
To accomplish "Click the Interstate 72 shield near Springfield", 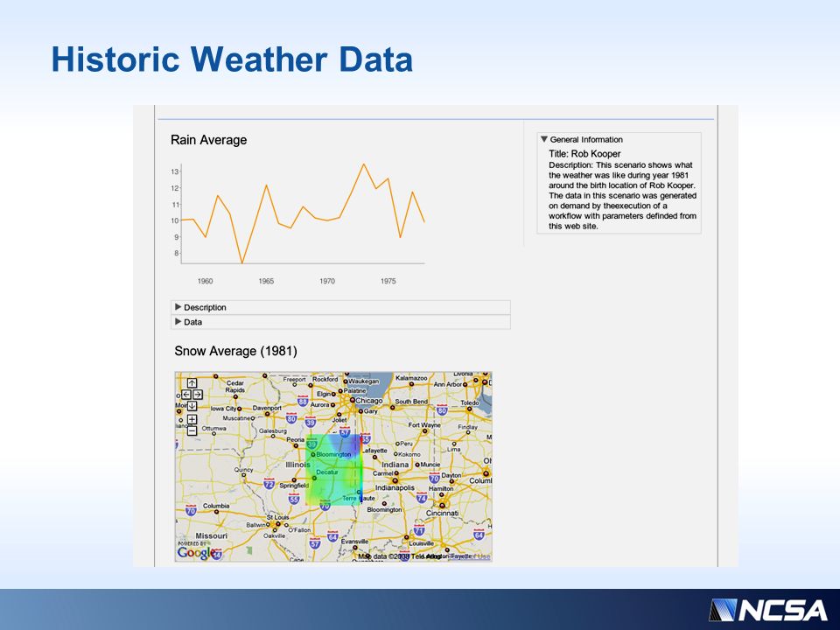I will 269,483.
